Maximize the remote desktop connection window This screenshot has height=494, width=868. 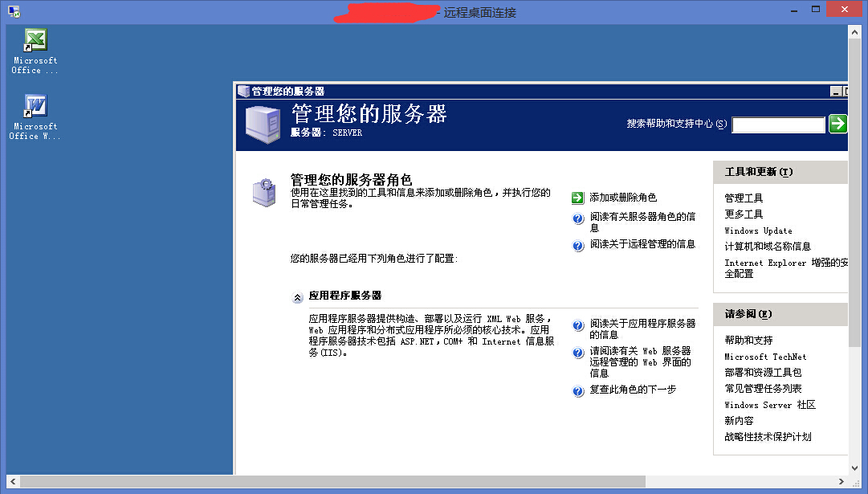pyautogui.click(x=816, y=10)
